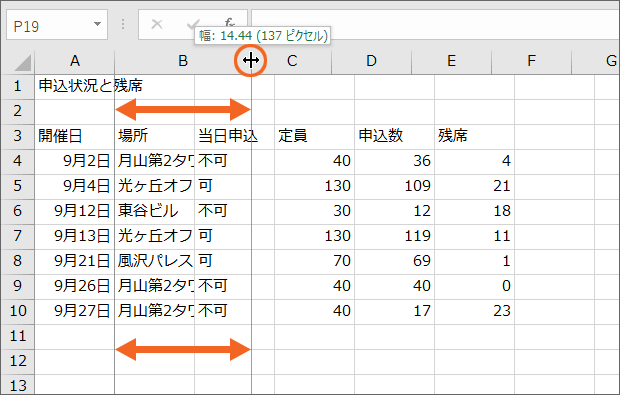620x395 pixels.
Task: Click the formula bar cancel X icon
Action: (157, 25)
